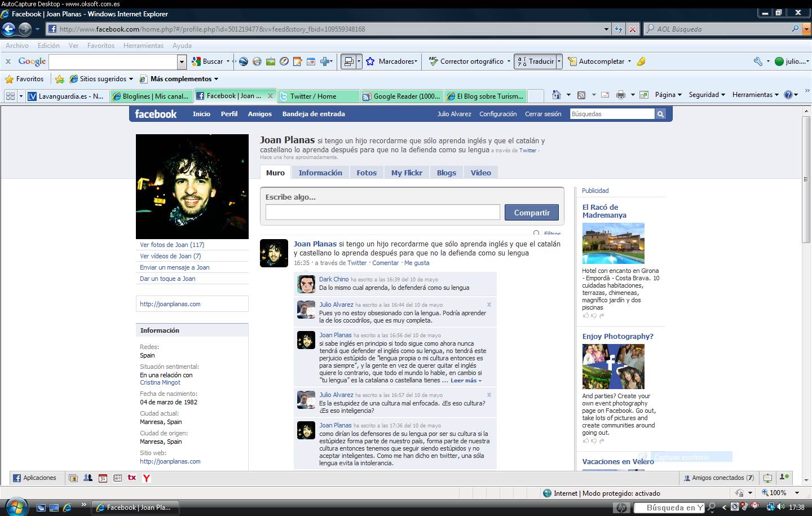
Task: Click the search magnifier in the Búsquedas box
Action: click(660, 113)
